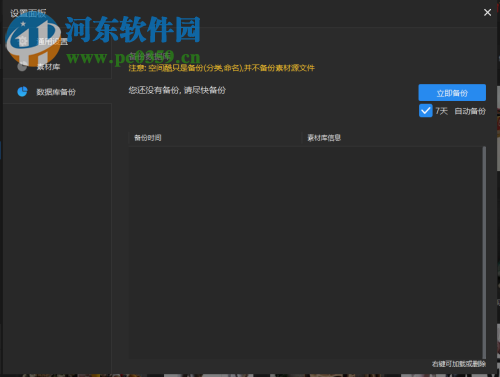Select the 素材库 sidebar tab
This screenshot has width=500, height=377.
57,67
